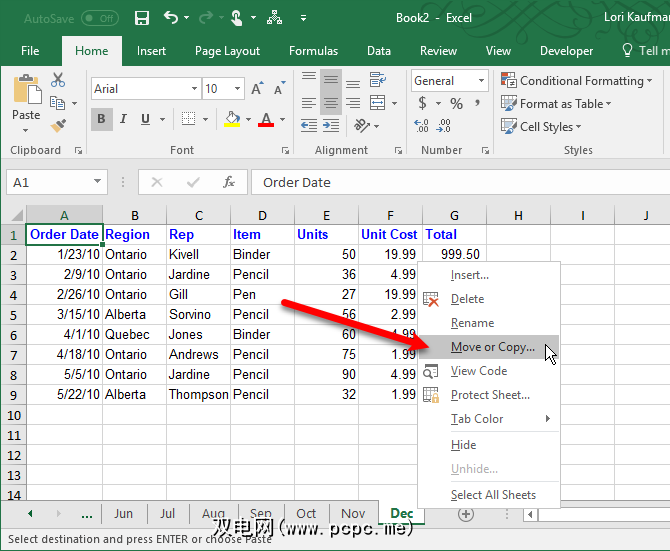Apply Accounting Number Format dollar sign
Image resolution: width=670 pixels, height=551 pixels.
(x=423, y=104)
